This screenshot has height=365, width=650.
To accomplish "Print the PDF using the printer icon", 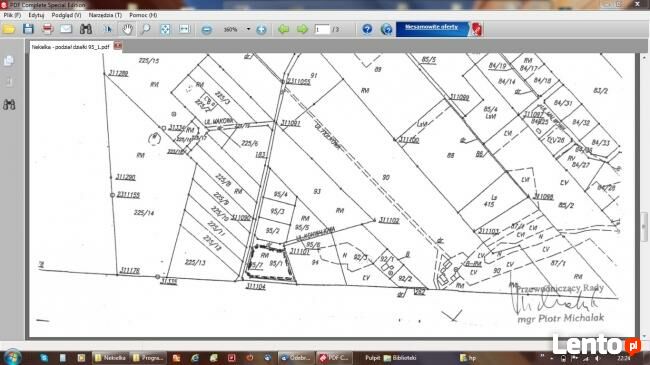I will tap(47, 29).
